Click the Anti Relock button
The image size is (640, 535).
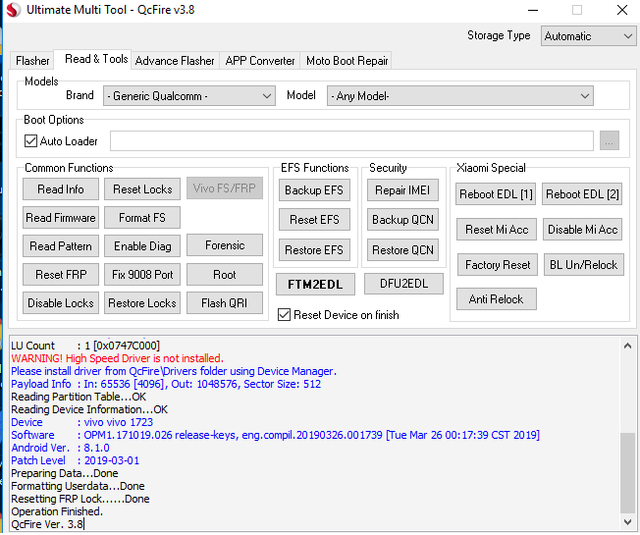[496, 300]
